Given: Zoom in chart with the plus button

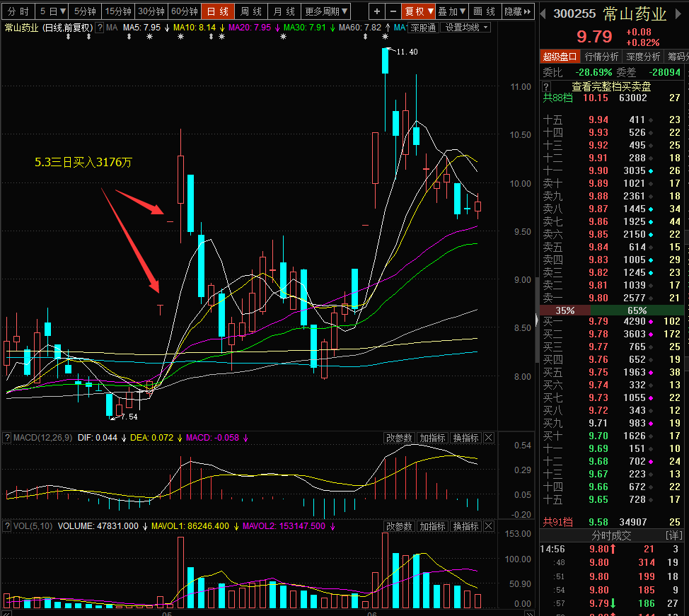Looking at the screenshot, I should click(x=376, y=11).
